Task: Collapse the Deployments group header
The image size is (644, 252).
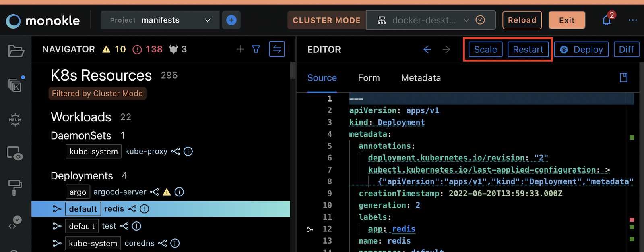Action: (x=82, y=176)
